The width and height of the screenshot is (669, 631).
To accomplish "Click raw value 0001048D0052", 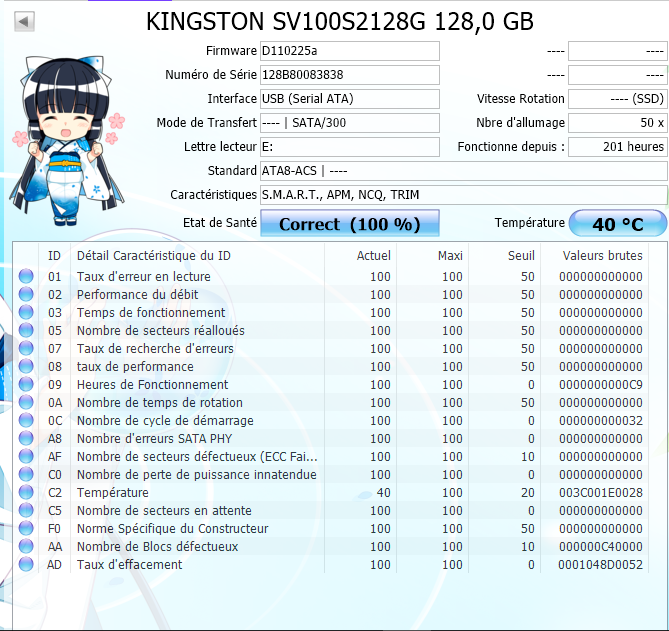I will pyautogui.click(x=601, y=564).
